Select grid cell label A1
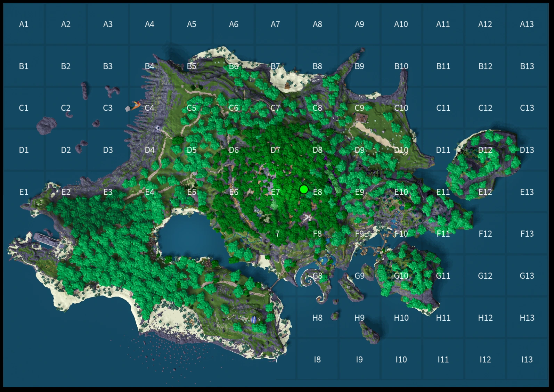The image size is (554, 392). (24, 24)
